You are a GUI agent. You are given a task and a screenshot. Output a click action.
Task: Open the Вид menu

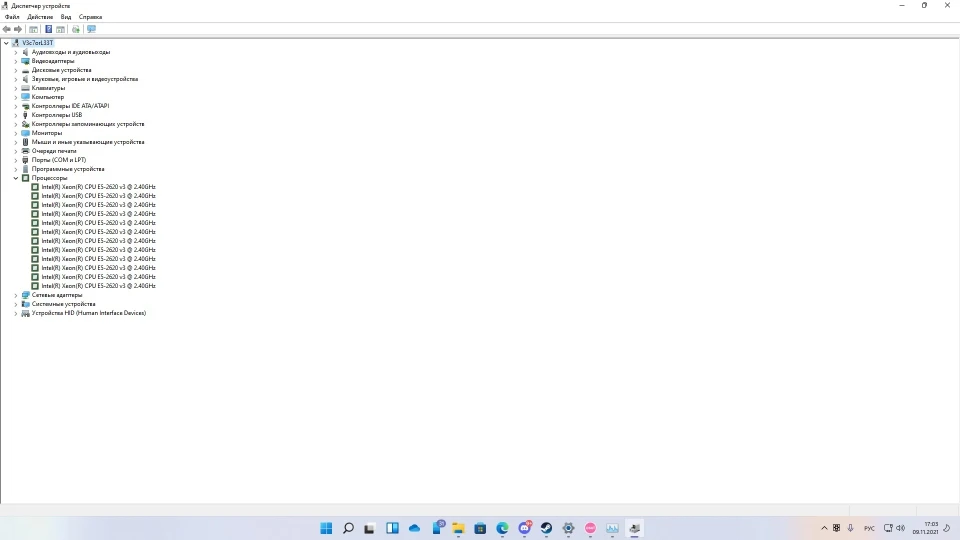(66, 17)
